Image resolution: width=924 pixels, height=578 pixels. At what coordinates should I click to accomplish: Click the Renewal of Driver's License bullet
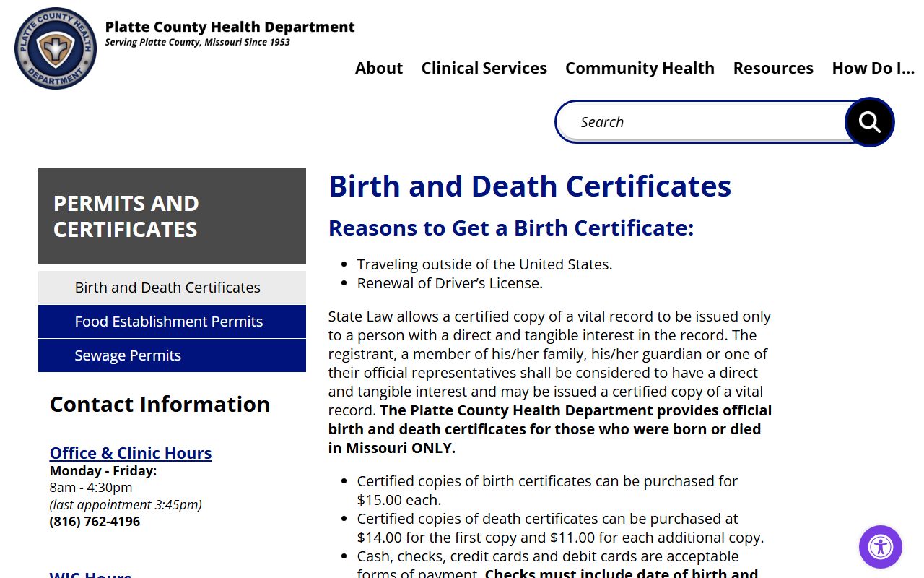coord(450,283)
